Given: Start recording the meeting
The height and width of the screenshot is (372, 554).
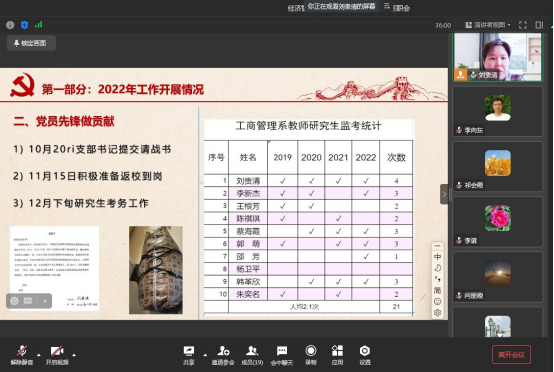Looking at the screenshot, I should [311, 355].
